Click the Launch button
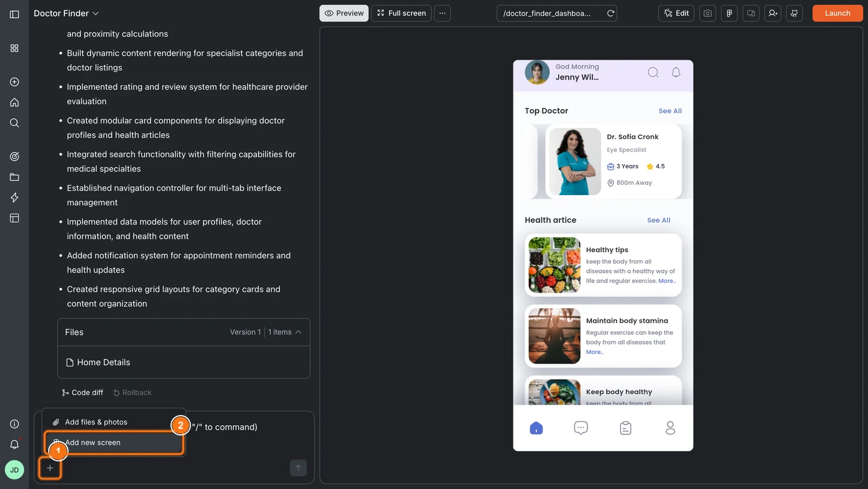The width and height of the screenshot is (868, 489). pyautogui.click(x=837, y=13)
